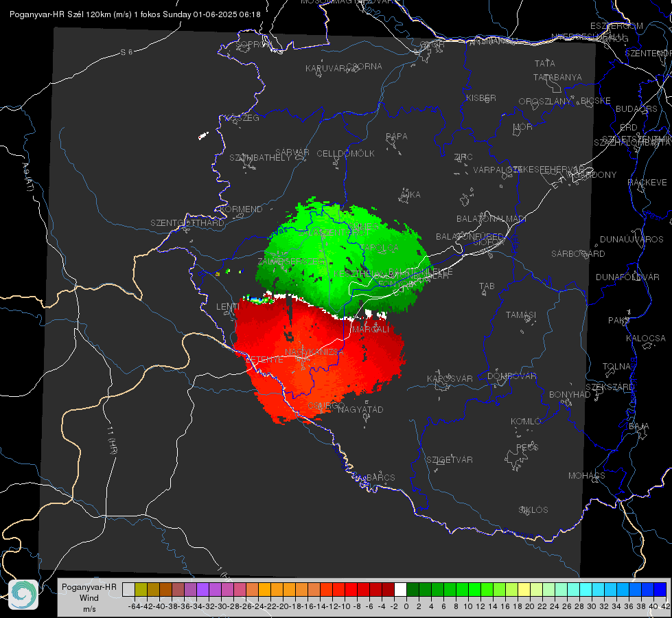Select the LETENYE label
Viewport: 672px width, 618px height.
[x=264, y=359]
